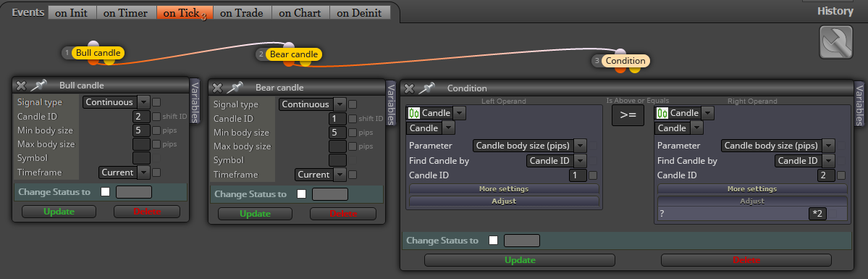Pin the Condition panel

tap(427, 88)
